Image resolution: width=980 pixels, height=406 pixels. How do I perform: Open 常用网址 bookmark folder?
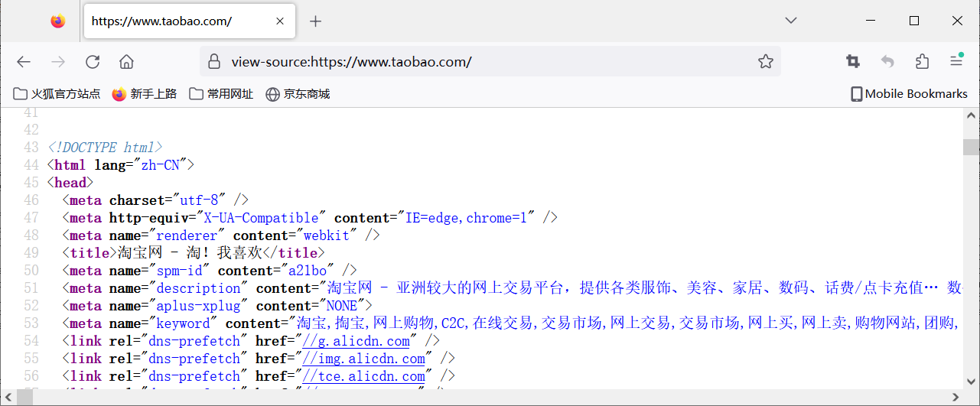(x=221, y=94)
